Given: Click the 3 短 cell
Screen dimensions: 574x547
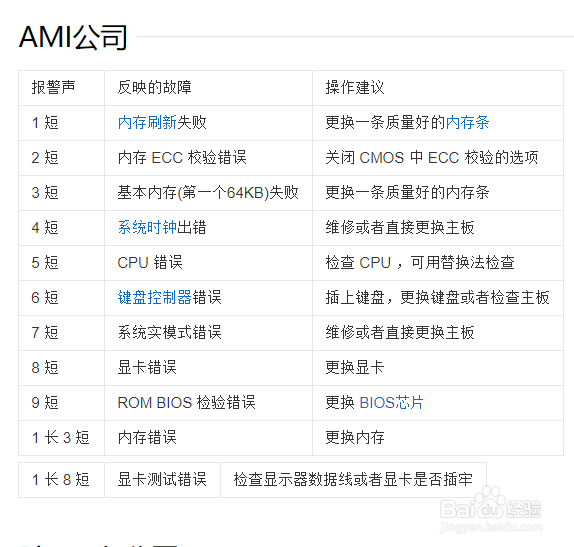Looking at the screenshot, I should (x=62, y=193).
